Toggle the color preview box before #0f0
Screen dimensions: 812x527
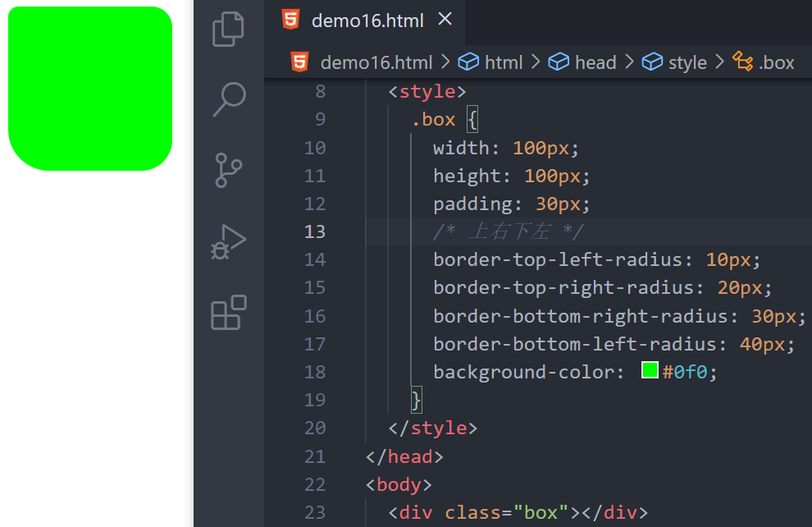point(649,370)
